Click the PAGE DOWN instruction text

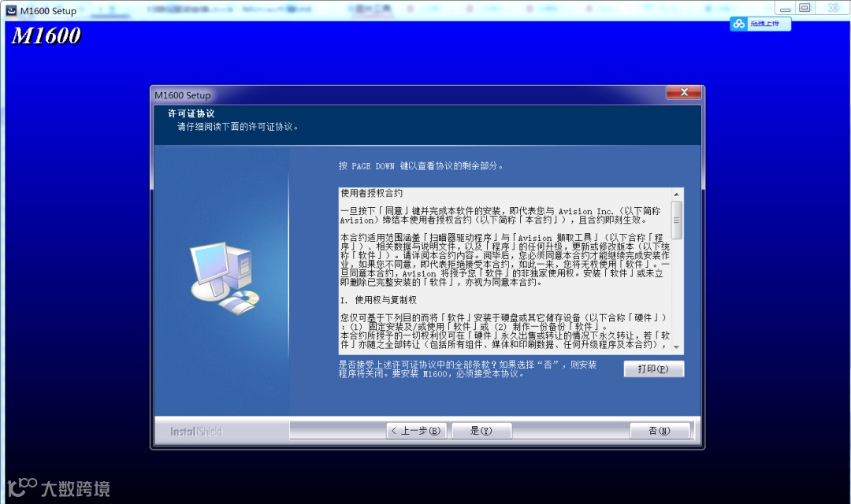click(x=421, y=166)
